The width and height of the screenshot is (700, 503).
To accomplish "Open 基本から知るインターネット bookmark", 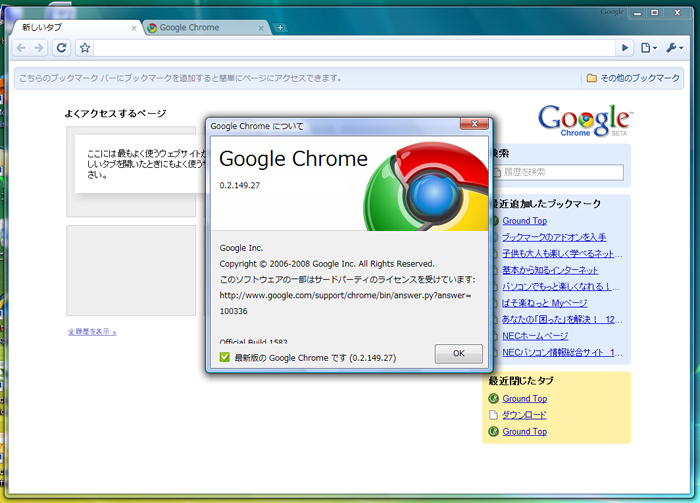I will tap(550, 270).
